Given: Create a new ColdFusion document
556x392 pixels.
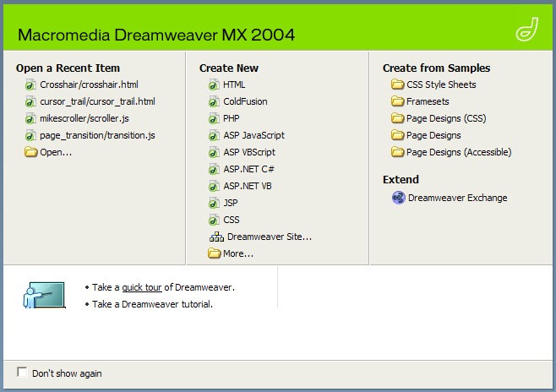Looking at the screenshot, I should pyautogui.click(x=245, y=101).
